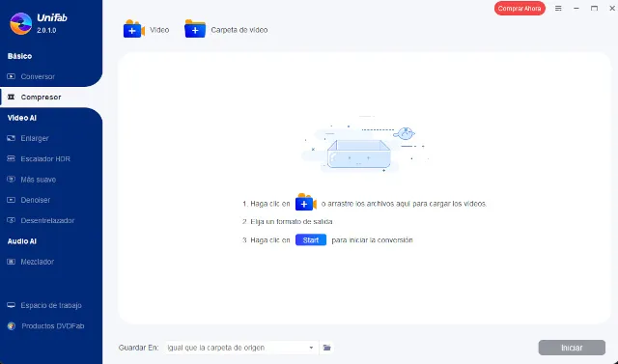Viewport: 618px width, 364px height.
Task: Click the Compresor sidebar icon
Action: [x=11, y=97]
